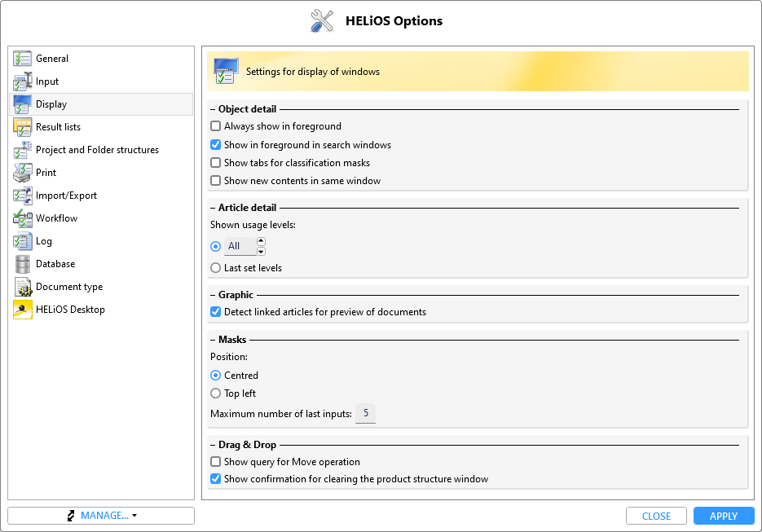Toggle Show tabs for classification masks

(x=216, y=163)
